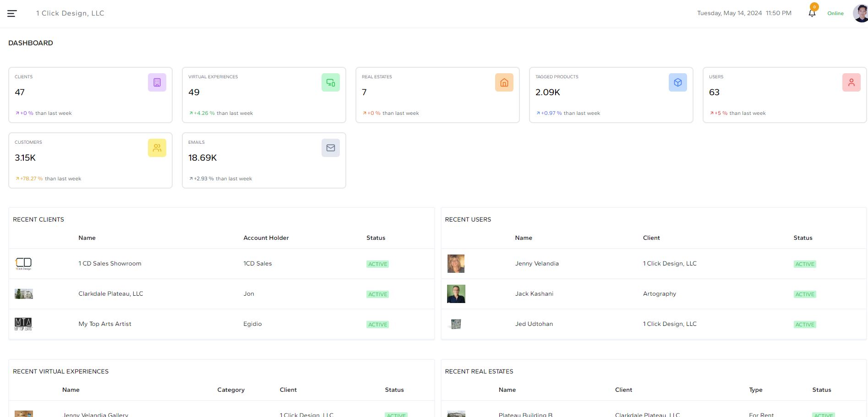The height and width of the screenshot is (417, 868).
Task: Open Jed Udtohan user entry
Action: [534, 324]
